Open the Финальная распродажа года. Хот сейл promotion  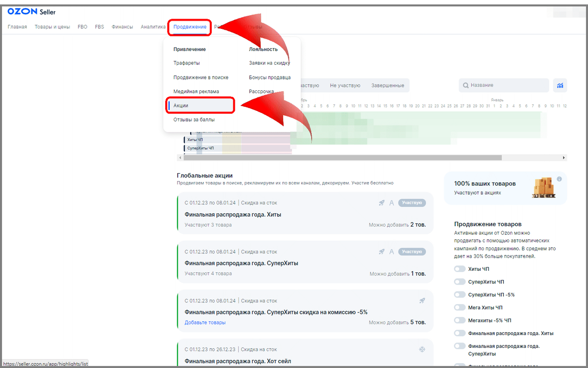(x=238, y=361)
